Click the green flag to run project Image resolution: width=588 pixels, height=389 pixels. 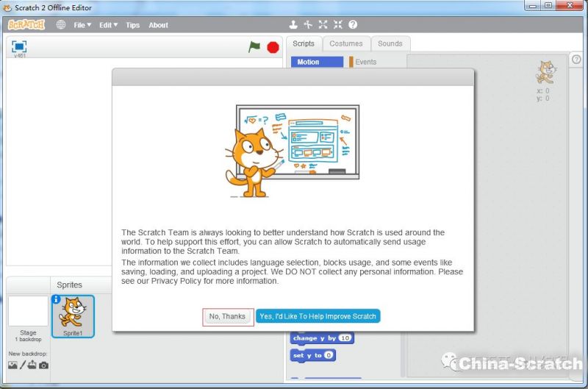point(254,47)
